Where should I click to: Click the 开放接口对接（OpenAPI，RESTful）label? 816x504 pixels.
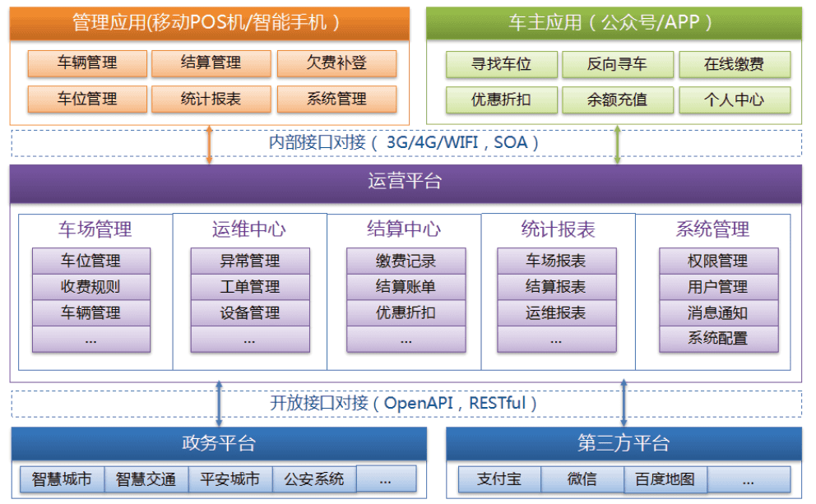click(404, 404)
